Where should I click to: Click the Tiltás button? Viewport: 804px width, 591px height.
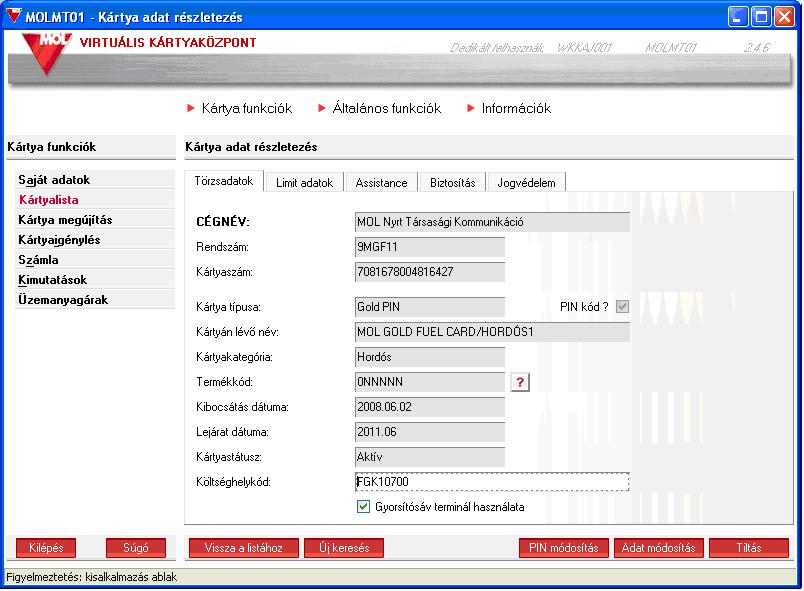(x=749, y=548)
